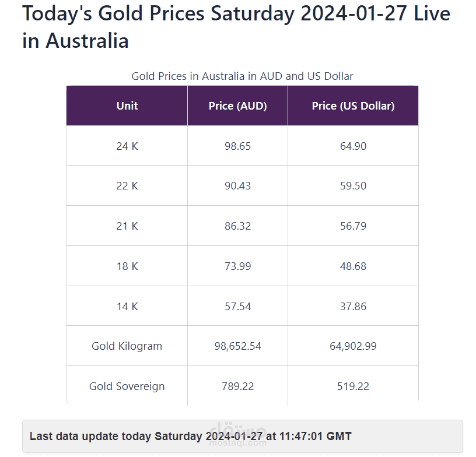
Task: Click the 18 K unit cell
Action: (127, 266)
